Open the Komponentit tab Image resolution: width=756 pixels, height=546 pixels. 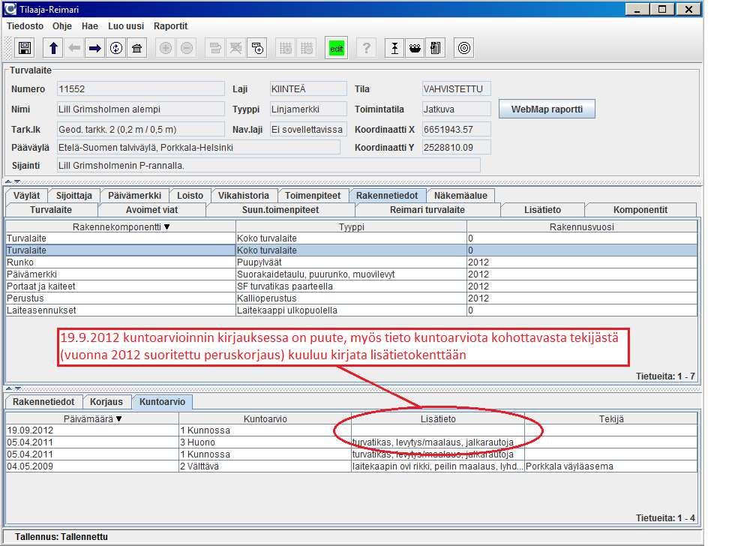[x=640, y=210]
